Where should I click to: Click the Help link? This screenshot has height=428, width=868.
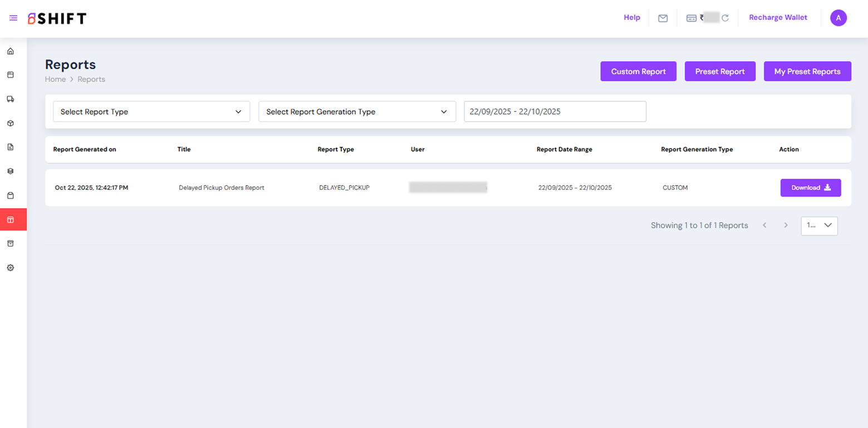click(631, 18)
